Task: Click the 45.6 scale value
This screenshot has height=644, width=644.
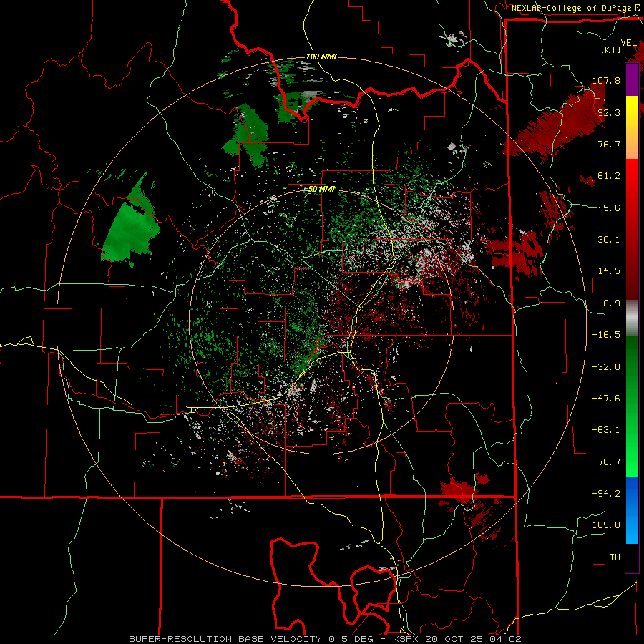Action: (609, 208)
